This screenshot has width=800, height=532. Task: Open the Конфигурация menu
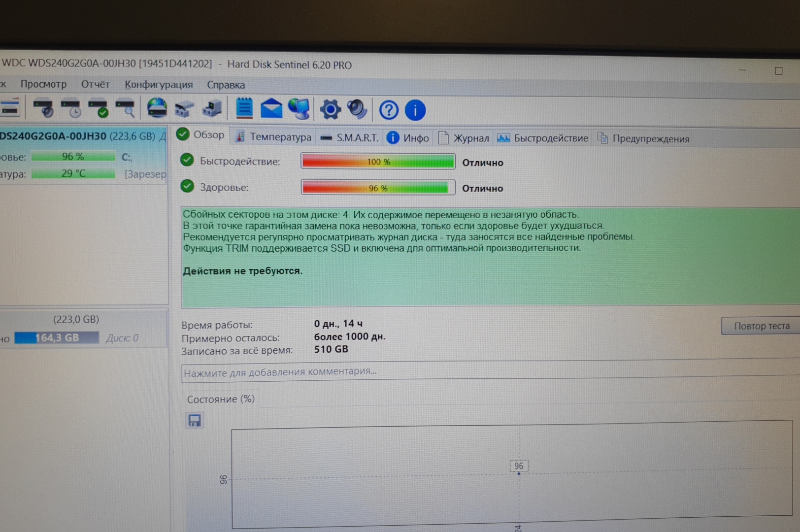158,85
